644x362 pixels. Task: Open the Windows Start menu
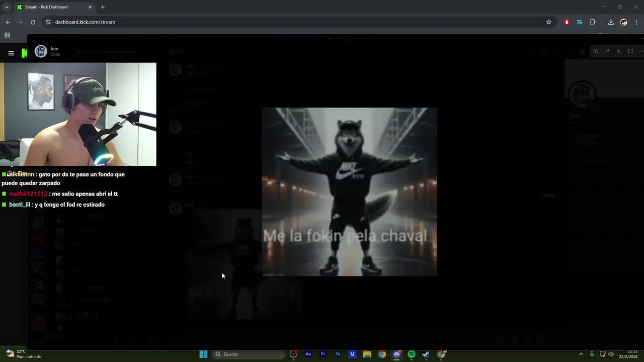click(203, 354)
